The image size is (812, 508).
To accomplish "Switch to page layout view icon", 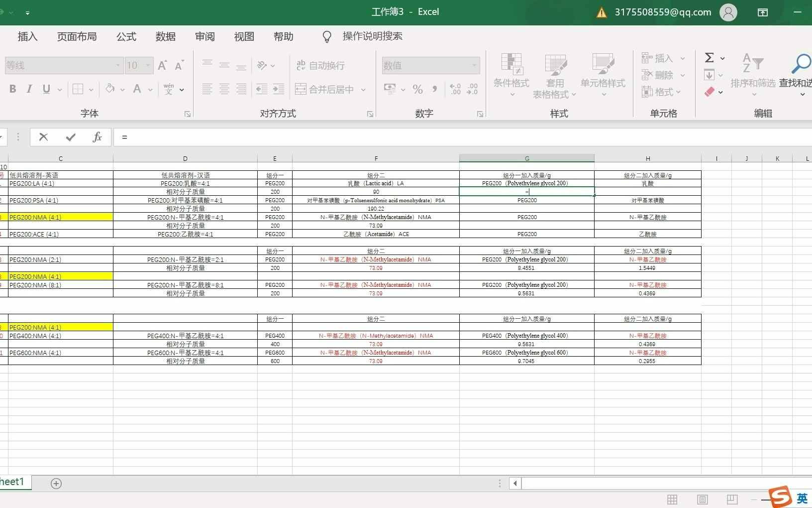I will [x=703, y=500].
